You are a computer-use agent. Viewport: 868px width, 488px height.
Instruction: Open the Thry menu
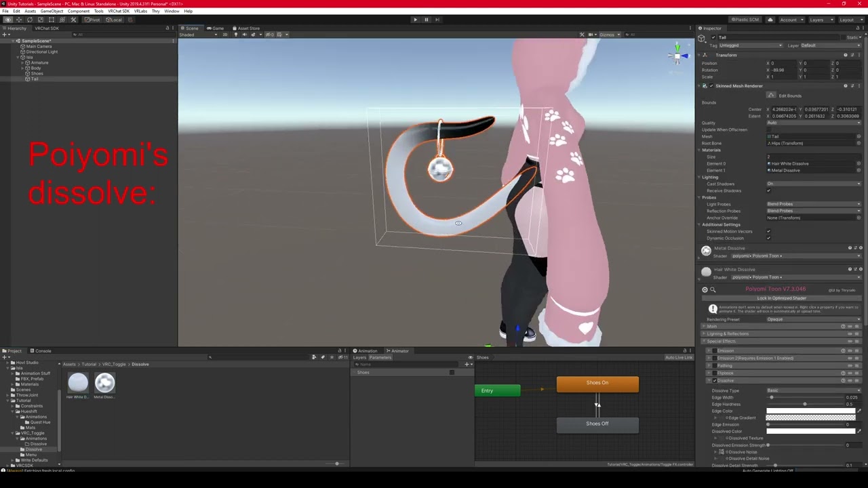156,11
